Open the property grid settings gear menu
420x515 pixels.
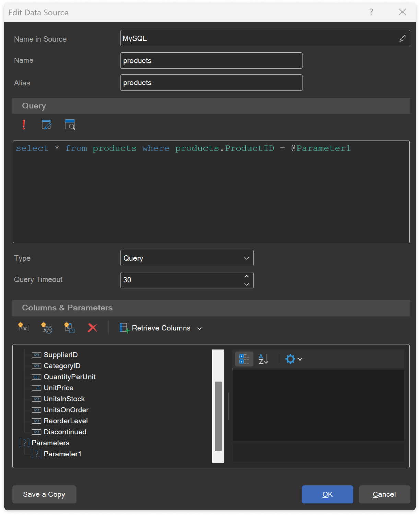tap(293, 359)
